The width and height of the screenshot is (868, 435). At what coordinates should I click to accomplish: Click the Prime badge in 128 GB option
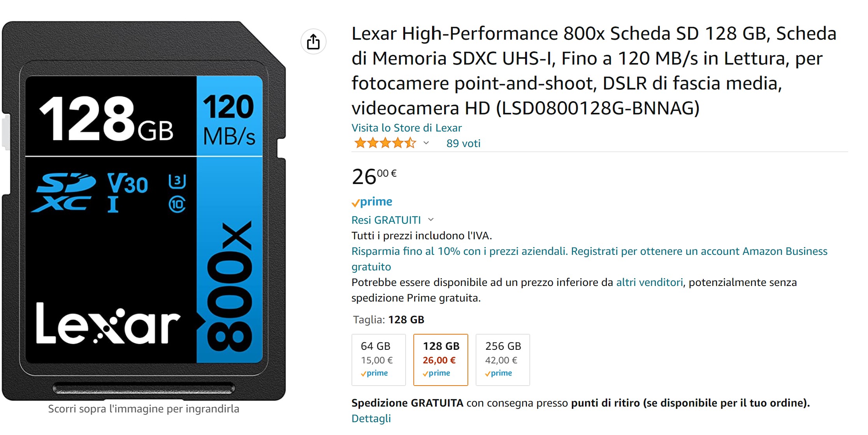point(436,373)
